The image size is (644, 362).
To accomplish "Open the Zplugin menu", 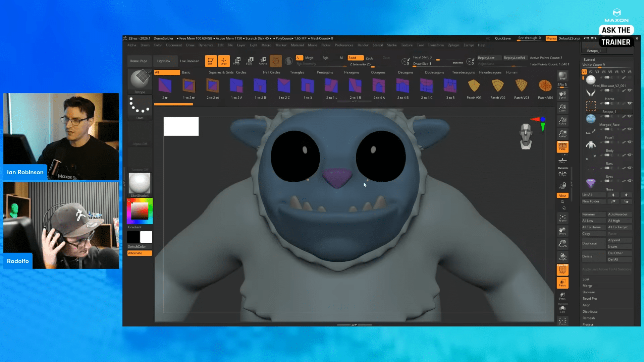I will point(453,45).
